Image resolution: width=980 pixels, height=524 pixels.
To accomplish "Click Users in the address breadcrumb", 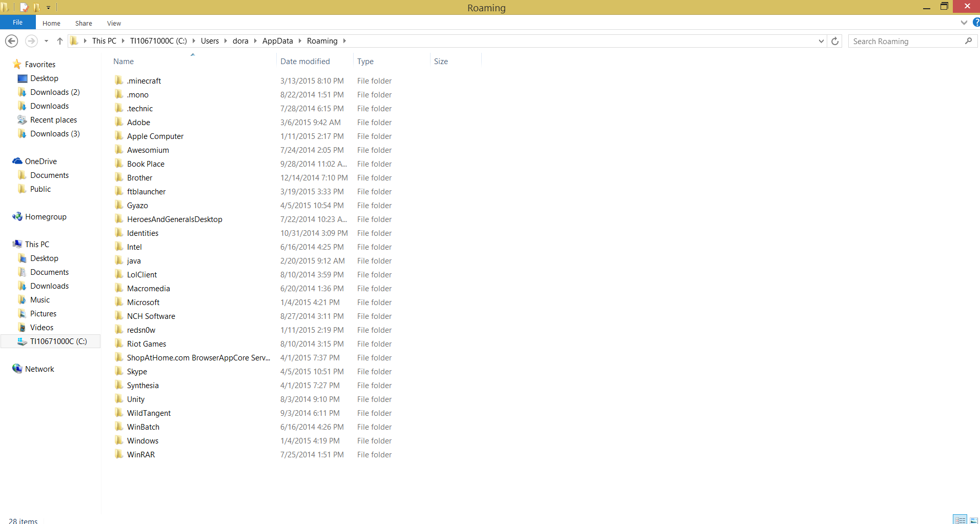I will tap(210, 41).
